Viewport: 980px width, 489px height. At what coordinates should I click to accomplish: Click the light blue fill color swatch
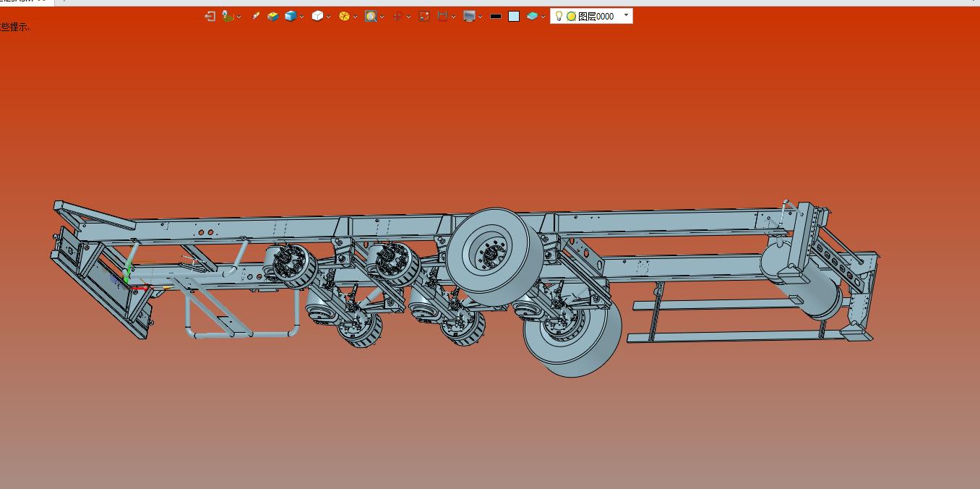click(x=514, y=16)
